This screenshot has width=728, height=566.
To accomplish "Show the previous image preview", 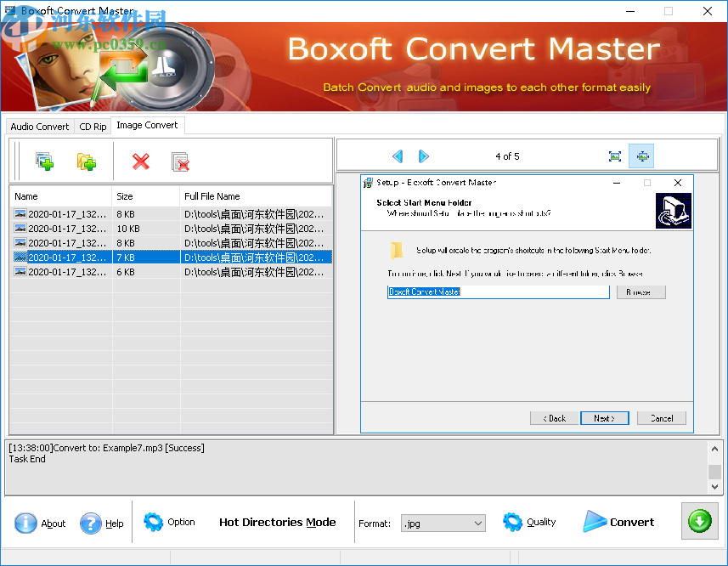I will pyautogui.click(x=398, y=156).
